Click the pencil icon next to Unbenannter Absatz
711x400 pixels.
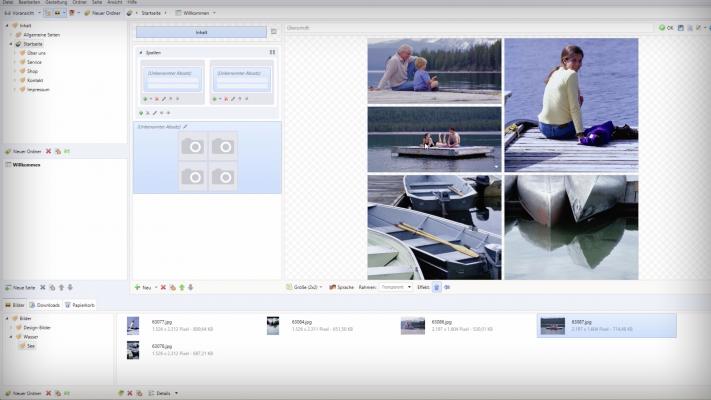(x=185, y=127)
